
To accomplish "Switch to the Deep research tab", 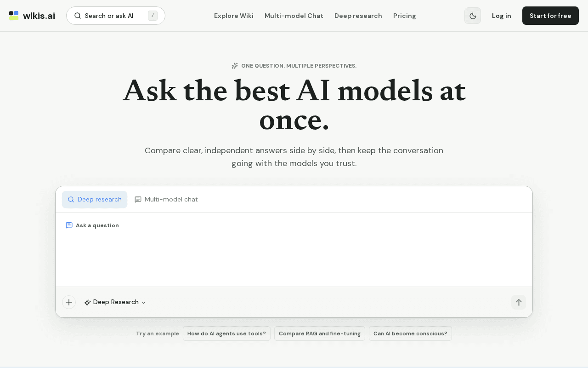I will (95, 200).
